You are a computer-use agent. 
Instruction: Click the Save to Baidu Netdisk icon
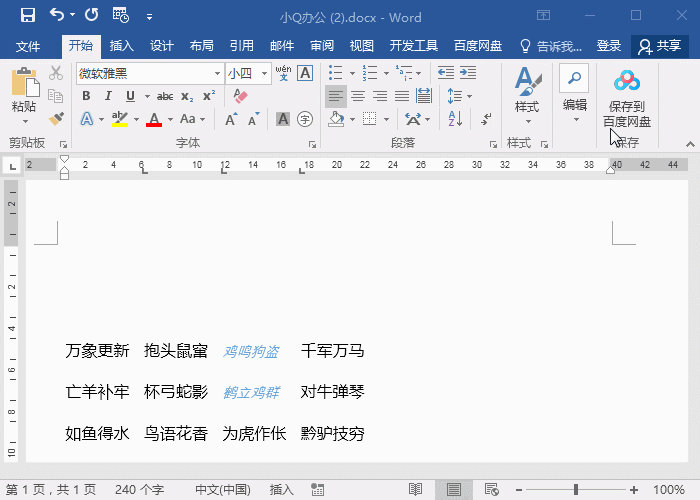point(627,83)
